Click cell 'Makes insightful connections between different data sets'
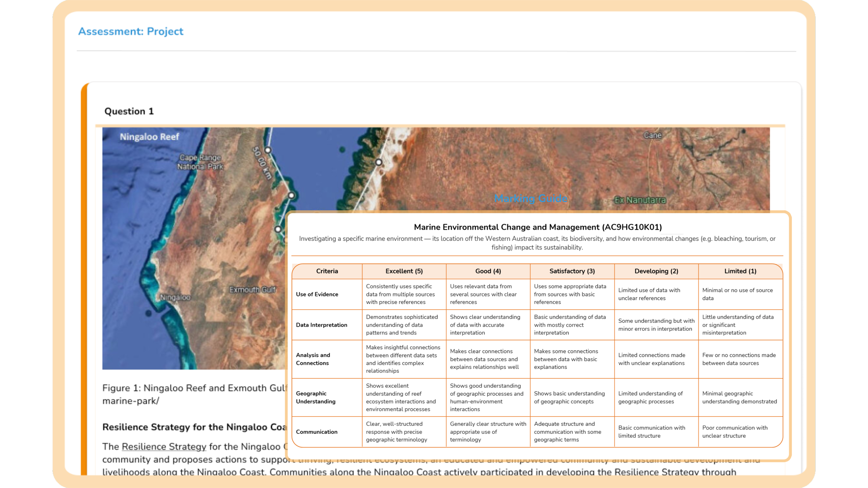The width and height of the screenshot is (868, 488). point(404,359)
